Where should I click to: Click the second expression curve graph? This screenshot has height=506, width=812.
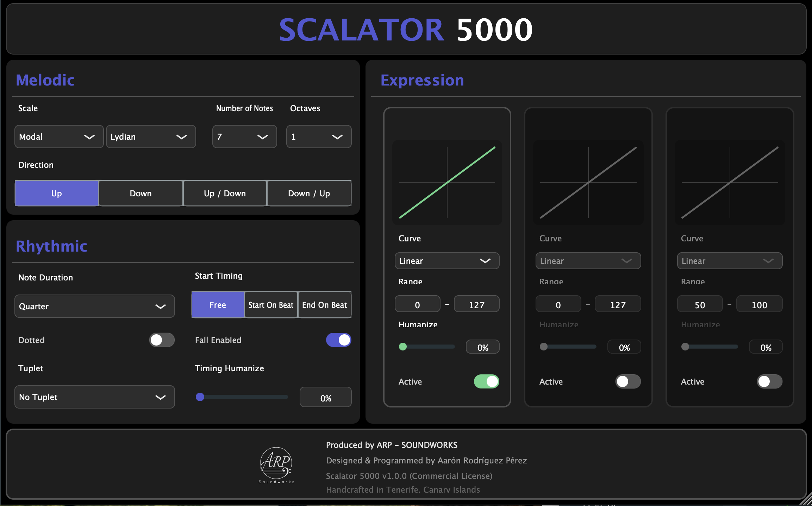(588, 182)
